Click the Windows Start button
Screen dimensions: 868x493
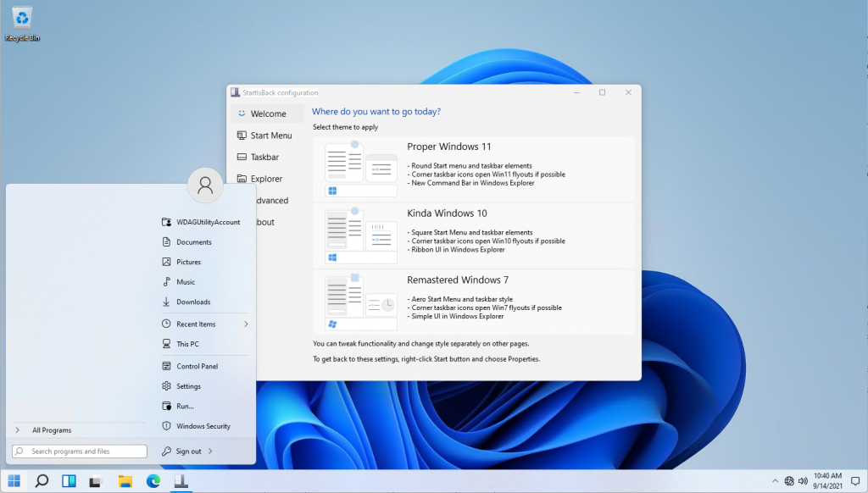(14, 481)
